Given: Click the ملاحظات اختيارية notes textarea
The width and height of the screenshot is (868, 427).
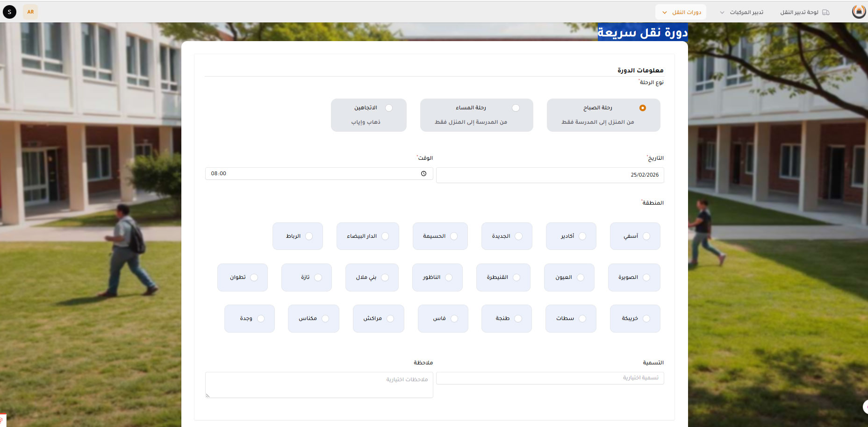Looking at the screenshot, I should [x=319, y=384].
